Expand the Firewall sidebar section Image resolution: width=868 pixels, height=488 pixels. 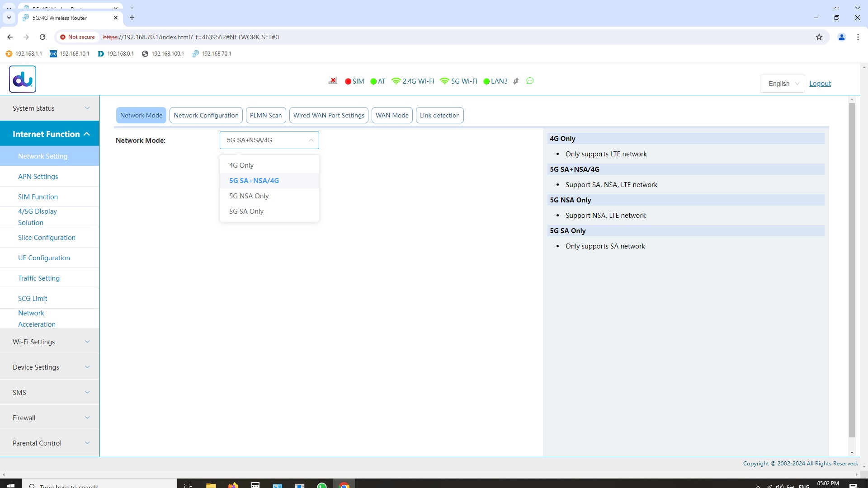click(x=50, y=418)
